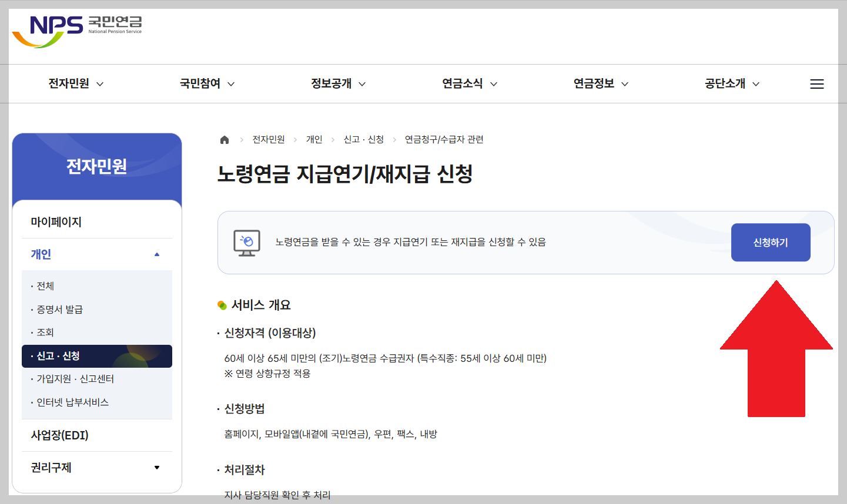This screenshot has height=504, width=847.
Task: Collapse the 개인 section in the sidebar
Action: (x=156, y=254)
